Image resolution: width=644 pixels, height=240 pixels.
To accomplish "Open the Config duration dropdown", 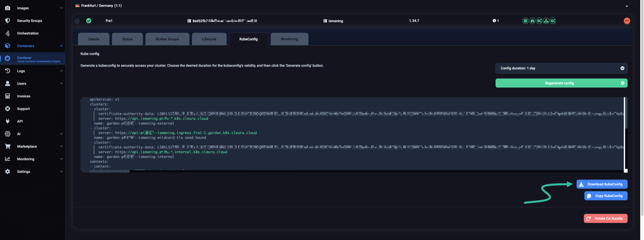I will (561, 68).
